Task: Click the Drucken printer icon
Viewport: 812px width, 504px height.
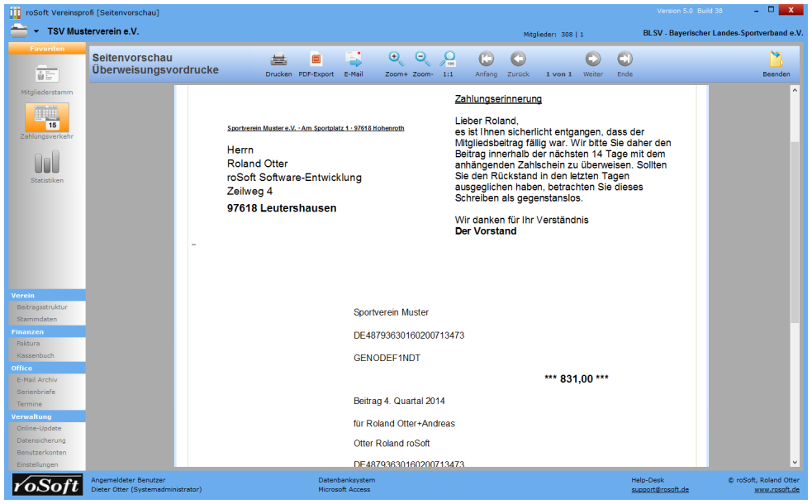Action: (x=278, y=59)
